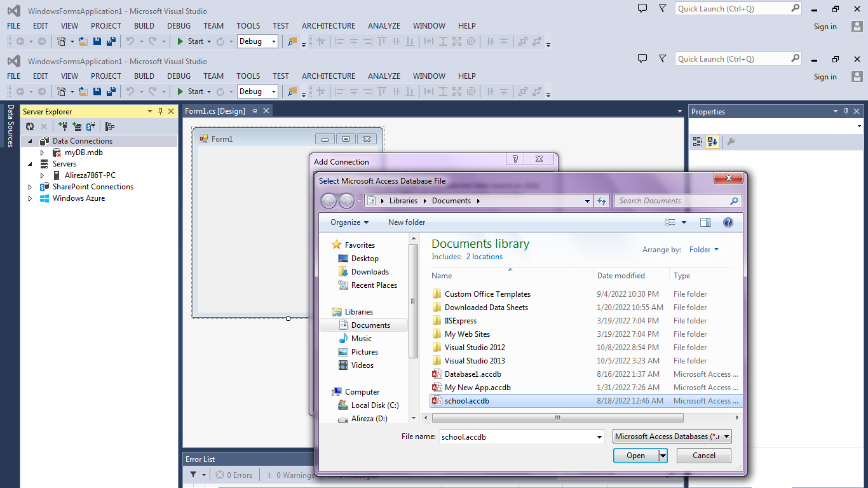The height and width of the screenshot is (488, 868).
Task: Toggle Categorized view in Properties panel
Action: [x=698, y=142]
